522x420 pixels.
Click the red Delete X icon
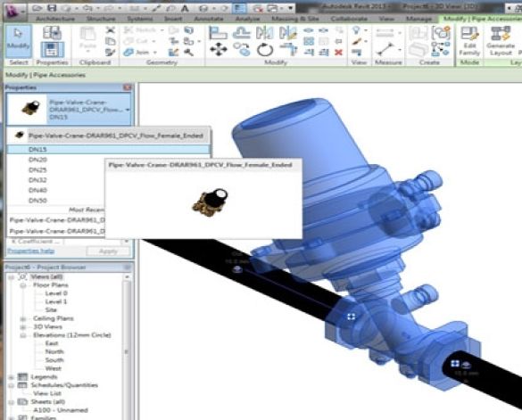pos(338,52)
